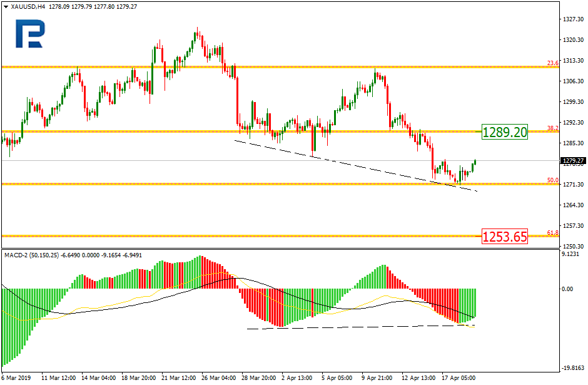Click the last green candle on chart

[475, 163]
